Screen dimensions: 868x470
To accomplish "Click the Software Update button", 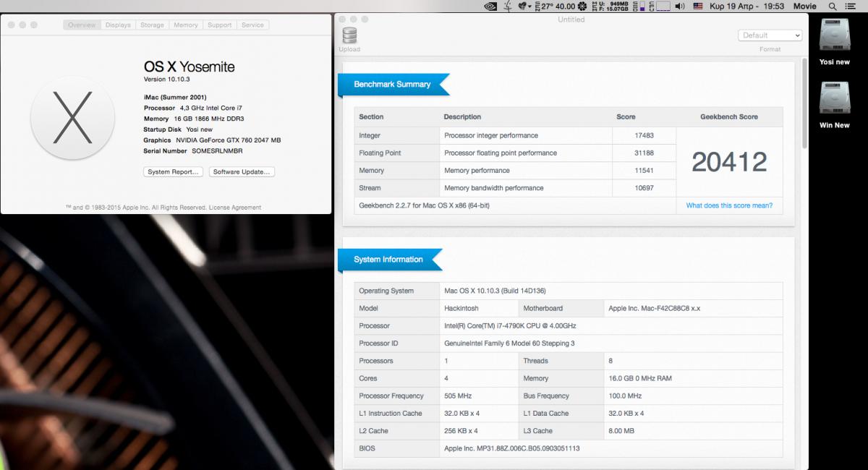I will 242,172.
